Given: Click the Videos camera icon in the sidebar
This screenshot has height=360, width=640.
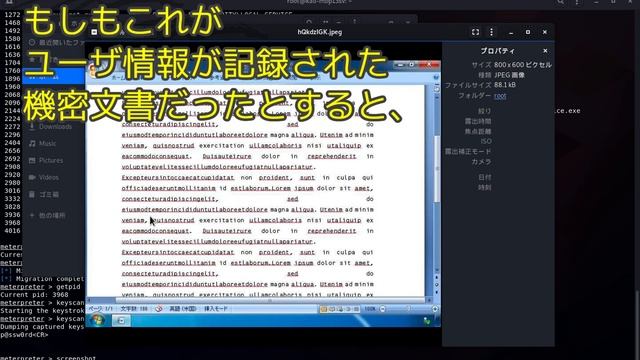Looking at the screenshot, I should [x=32, y=177].
